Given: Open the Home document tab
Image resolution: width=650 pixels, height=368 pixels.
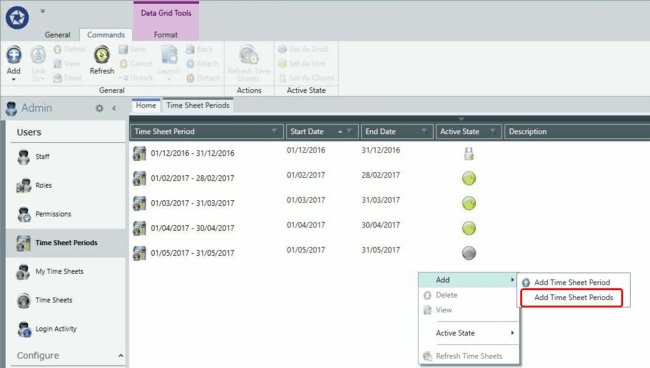Looking at the screenshot, I should point(146,105).
